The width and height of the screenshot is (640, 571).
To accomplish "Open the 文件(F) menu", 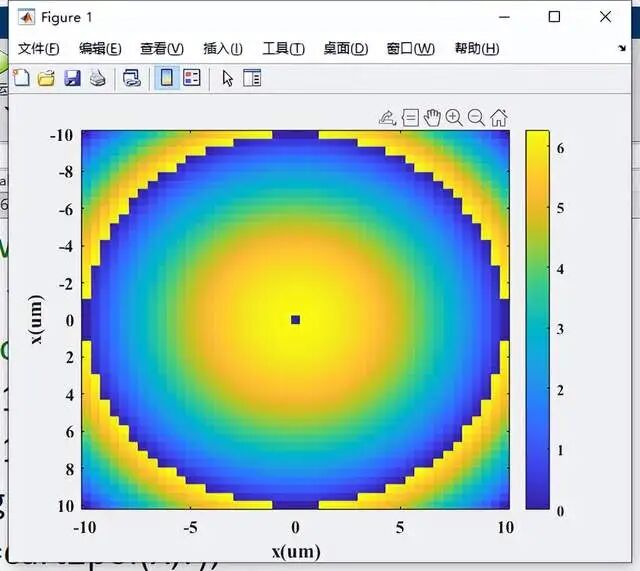I will 38,48.
